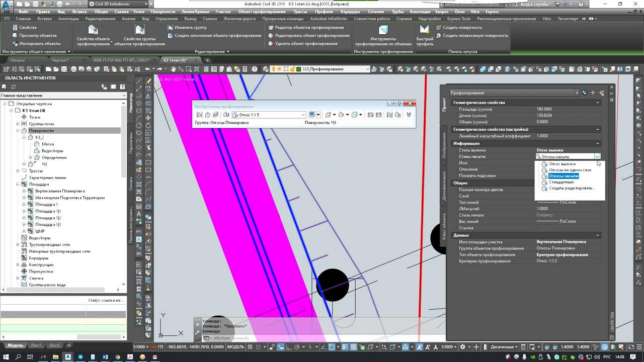Image resolution: width=644 pixels, height=362 pixels.
Task: Click quick select icon in Properties palette
Action: 601,93
